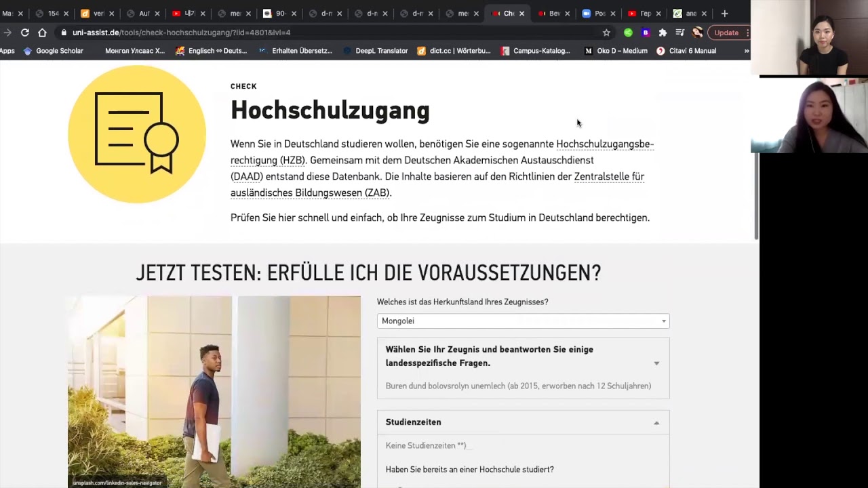The height and width of the screenshot is (488, 868).
Task: Click 'Haben Sie bereits an einer Hochschule studiert?'
Action: pos(470,469)
